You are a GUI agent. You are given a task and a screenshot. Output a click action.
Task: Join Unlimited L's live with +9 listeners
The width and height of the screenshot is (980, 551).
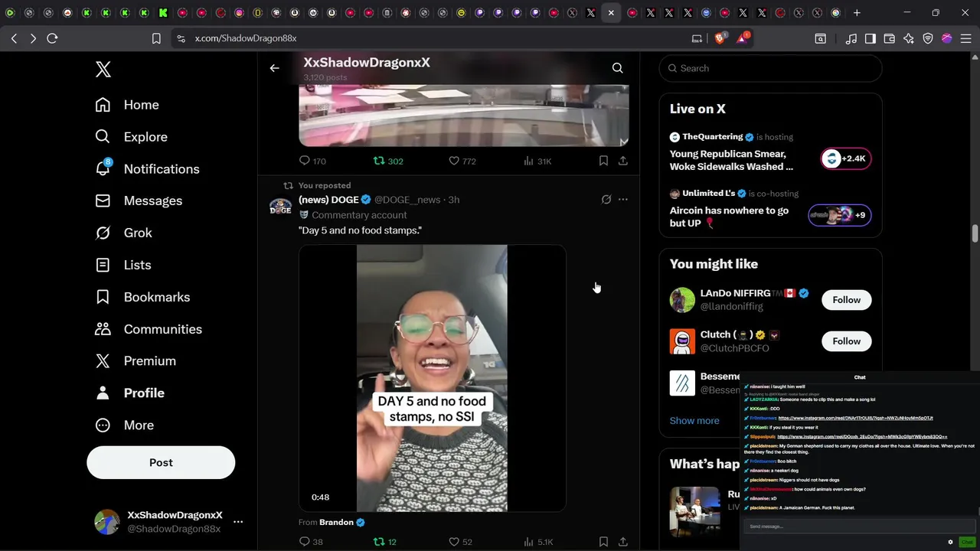coord(839,215)
